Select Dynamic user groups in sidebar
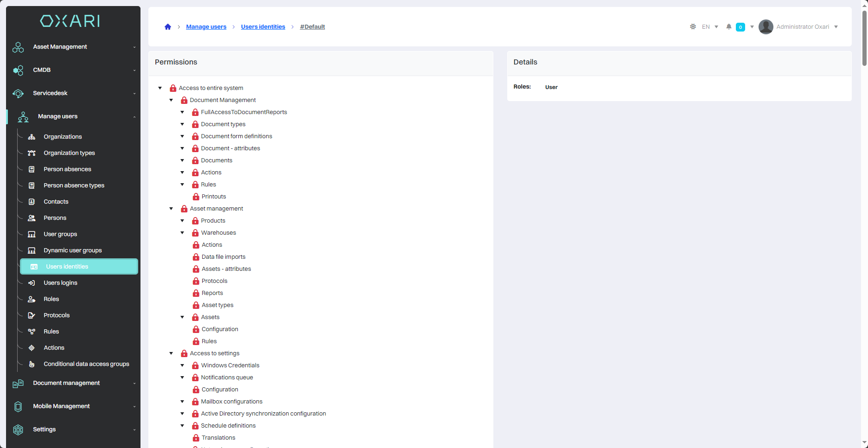Viewport: 868px width, 448px height. pyautogui.click(x=72, y=250)
